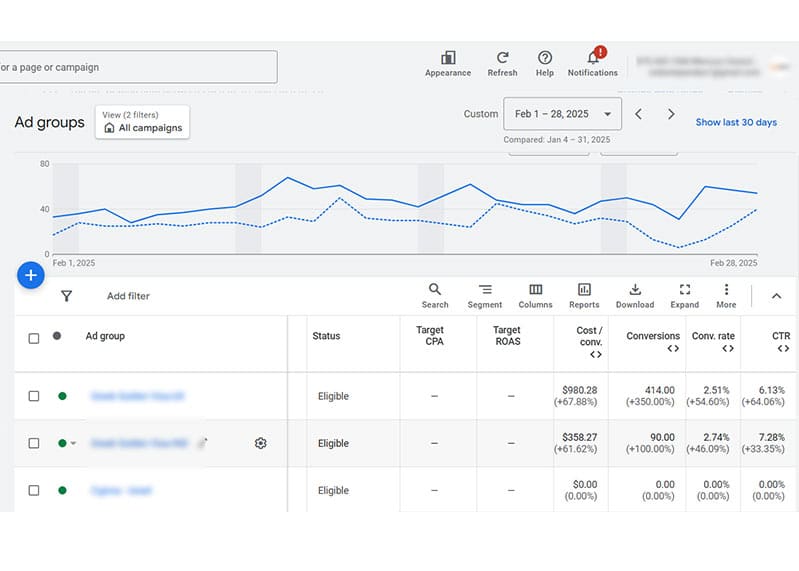Open the third blurred ad group link
The height and width of the screenshot is (571, 799).
tap(121, 491)
